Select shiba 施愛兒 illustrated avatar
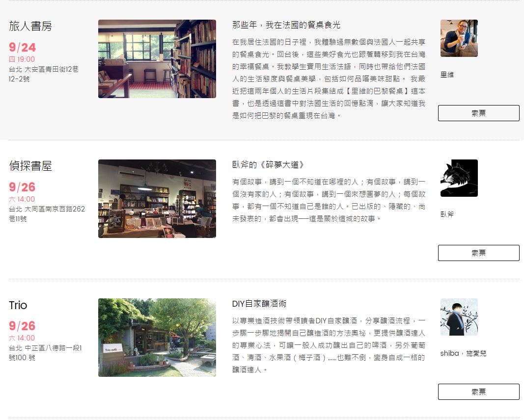 [x=459, y=317]
